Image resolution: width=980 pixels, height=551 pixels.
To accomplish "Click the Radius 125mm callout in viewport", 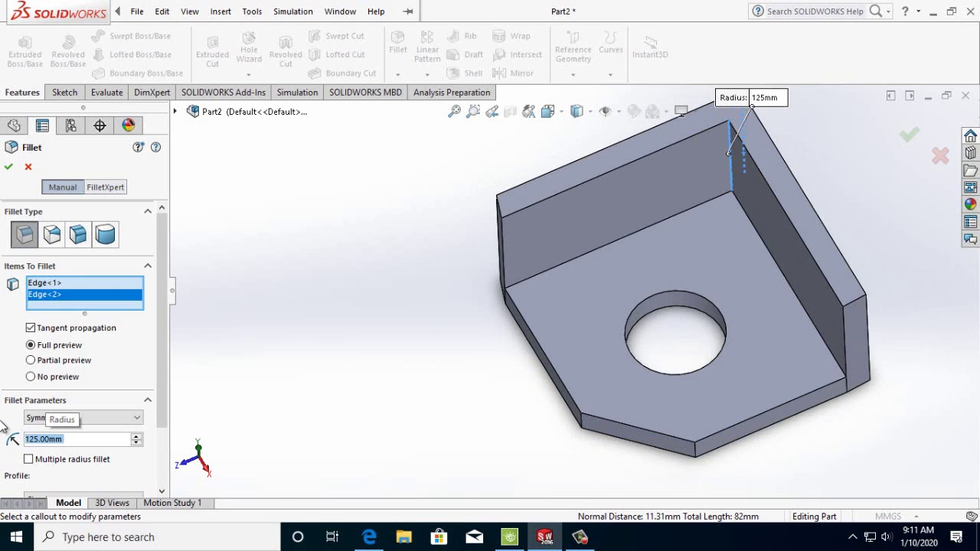I will [x=751, y=97].
